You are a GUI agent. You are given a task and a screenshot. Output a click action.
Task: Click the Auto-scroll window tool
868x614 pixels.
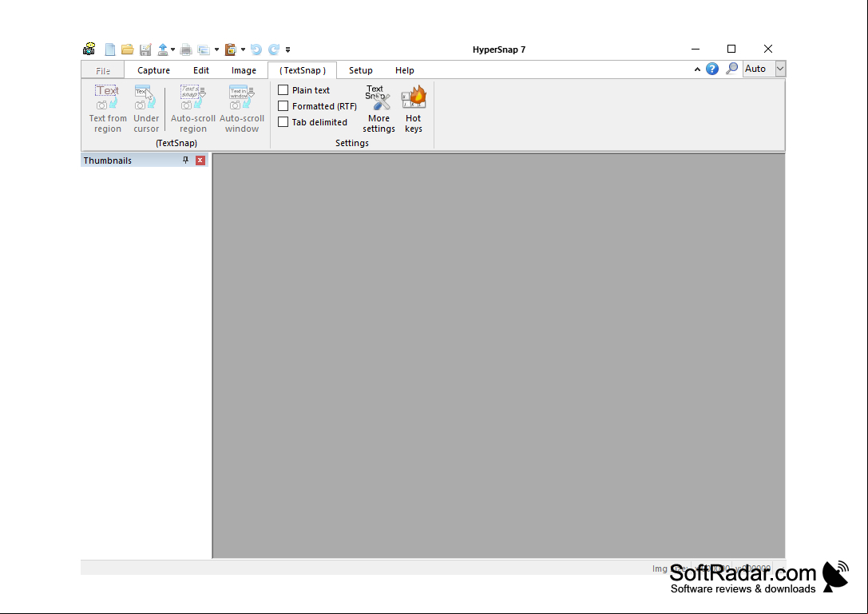(242, 109)
